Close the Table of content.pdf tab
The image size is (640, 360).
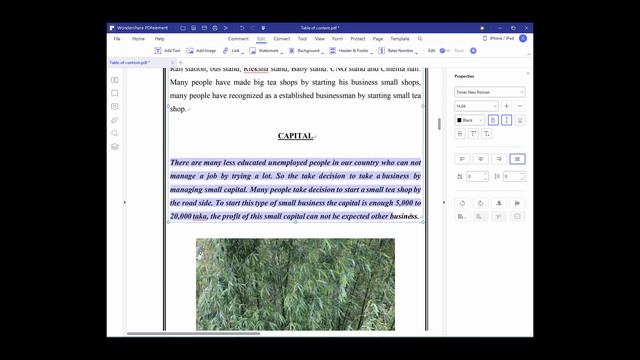pos(172,62)
